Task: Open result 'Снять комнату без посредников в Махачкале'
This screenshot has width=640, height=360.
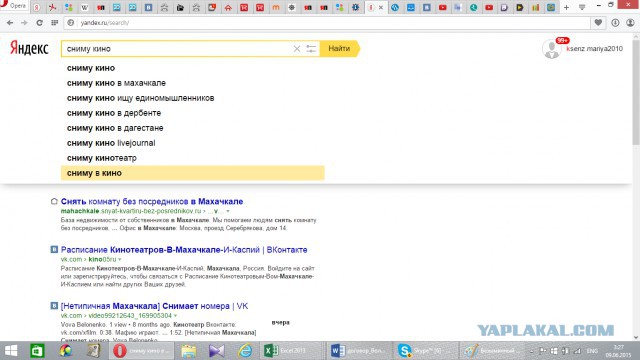Action: 152,201
